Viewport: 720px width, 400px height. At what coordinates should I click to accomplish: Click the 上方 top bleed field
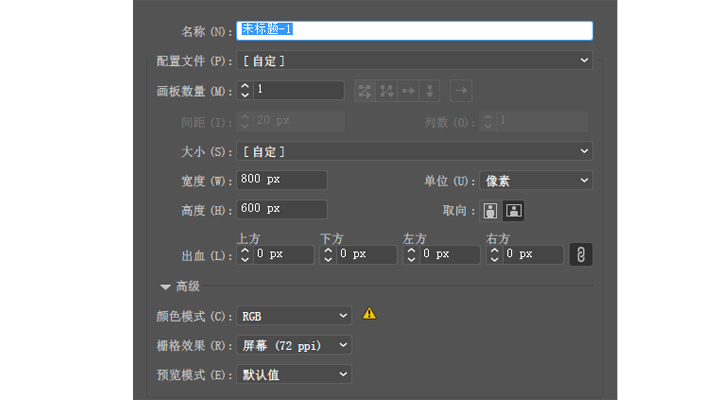tap(284, 254)
